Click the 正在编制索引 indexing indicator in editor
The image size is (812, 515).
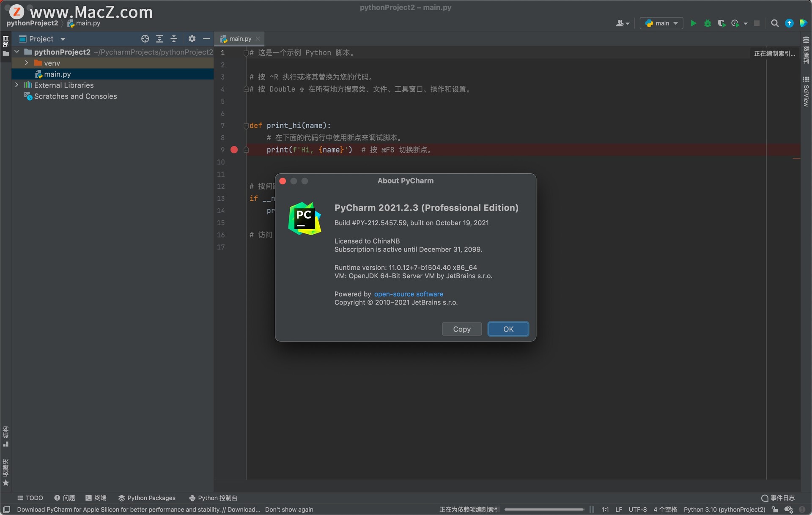tap(774, 53)
